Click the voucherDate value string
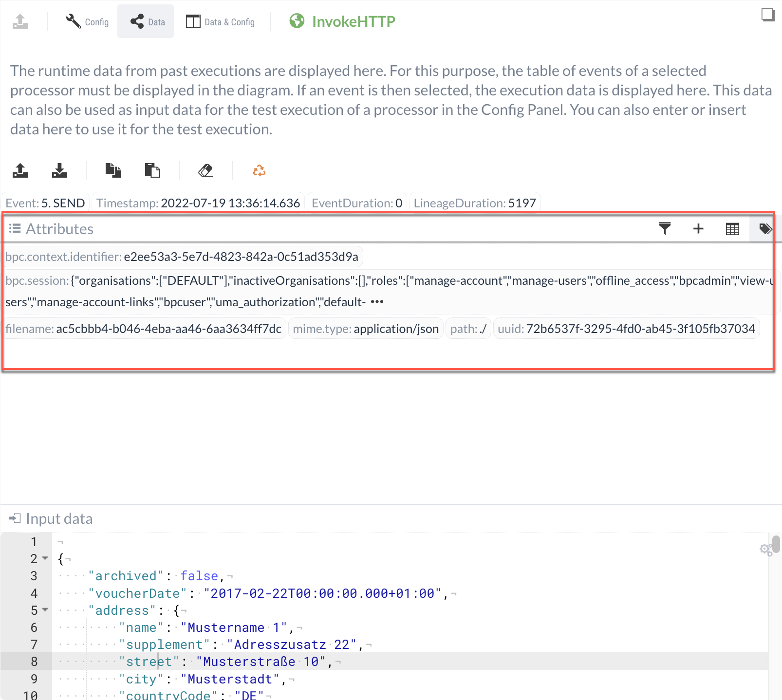The width and height of the screenshot is (782, 700). 323,593
